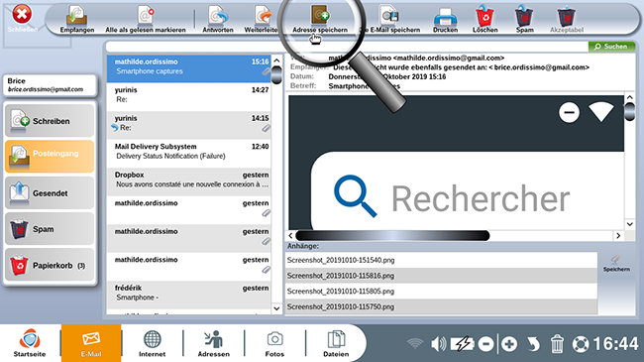This screenshot has height=362, width=644.
Task: Mark message as Spam in toolbar
Action: pyautogui.click(x=524, y=19)
